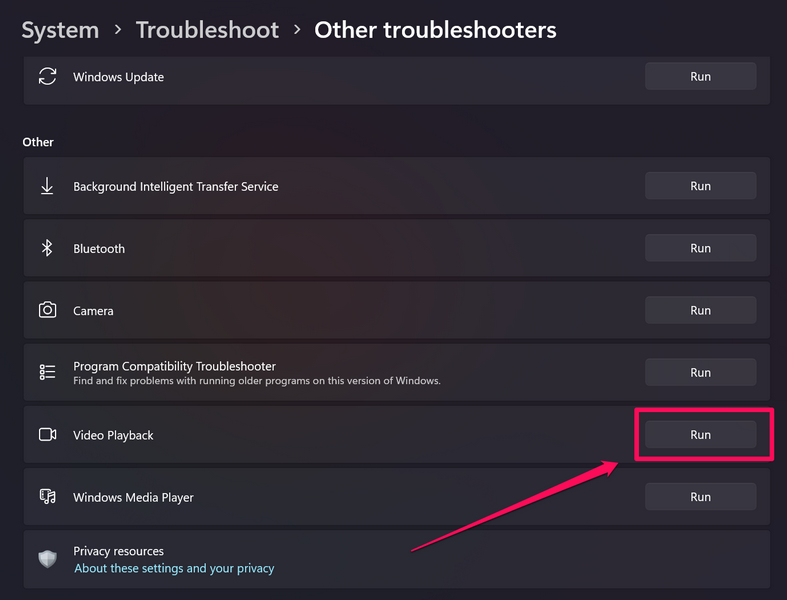Viewport: 787px width, 600px height.
Task: Click the Privacy resources shield icon
Action: 47,559
